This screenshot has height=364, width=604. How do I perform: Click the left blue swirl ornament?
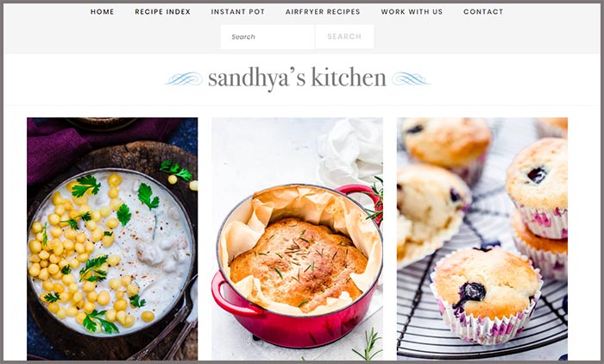coord(184,79)
